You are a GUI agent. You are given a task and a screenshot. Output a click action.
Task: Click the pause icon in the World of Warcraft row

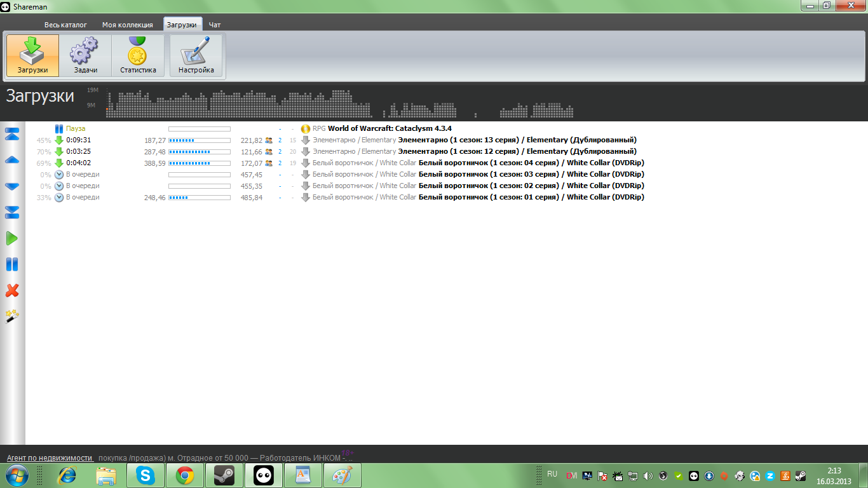pos(59,128)
